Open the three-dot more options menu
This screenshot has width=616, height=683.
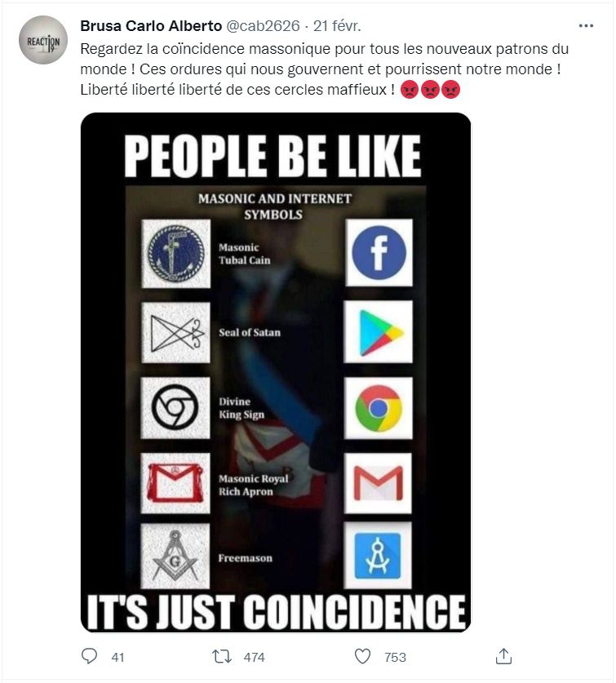pos(586,25)
